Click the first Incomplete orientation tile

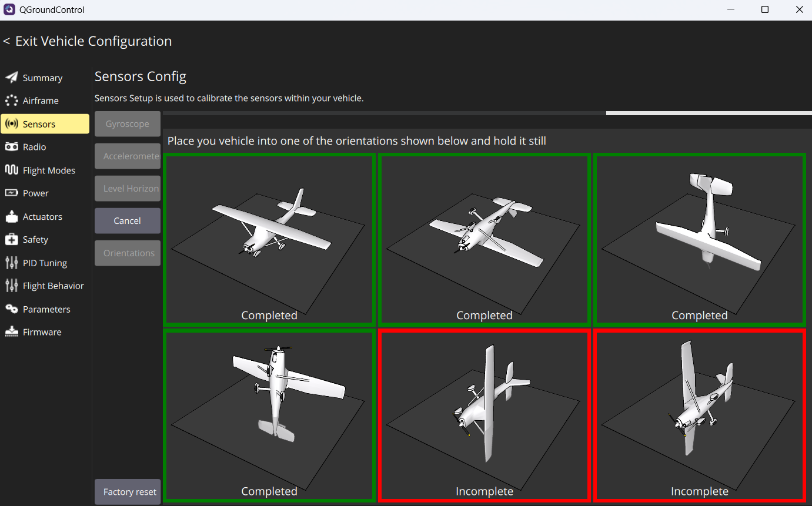tap(484, 415)
